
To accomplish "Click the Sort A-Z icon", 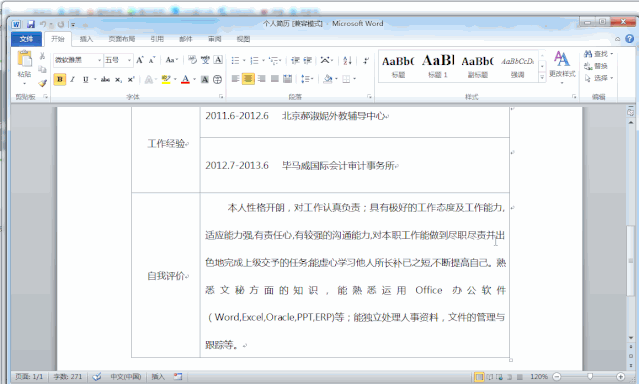I will pos(347,60).
